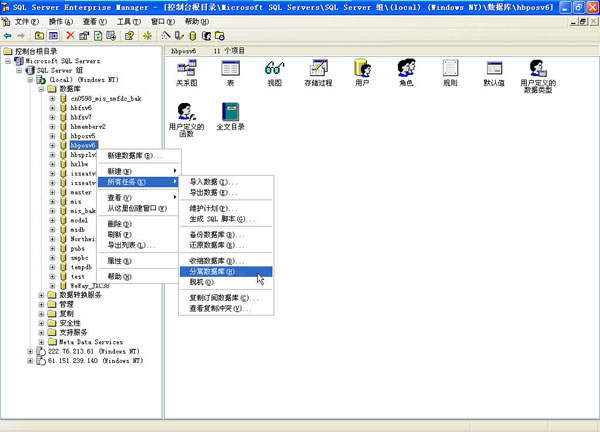
Task: Open the 规则 rules icon
Action: (450, 73)
